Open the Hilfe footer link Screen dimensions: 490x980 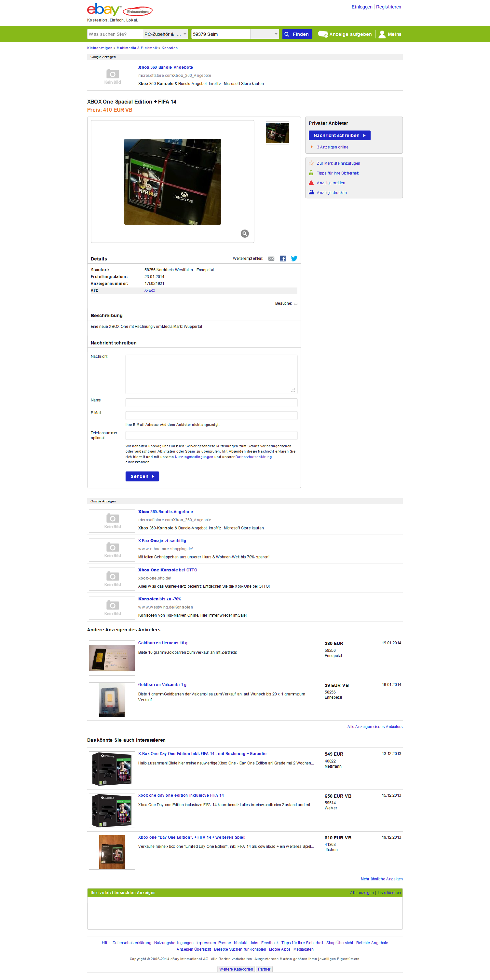point(106,943)
